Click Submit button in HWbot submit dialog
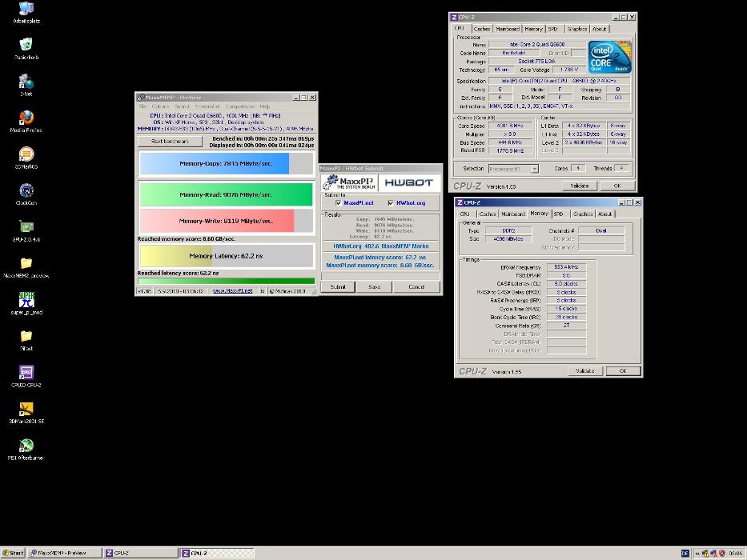Viewport: 747px width, 560px height. (x=338, y=286)
